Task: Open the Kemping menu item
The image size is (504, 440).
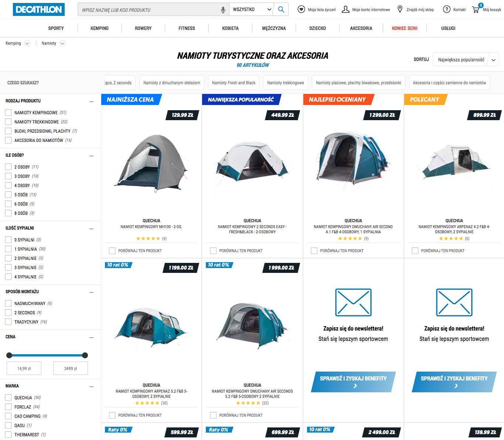Action: pos(99,28)
